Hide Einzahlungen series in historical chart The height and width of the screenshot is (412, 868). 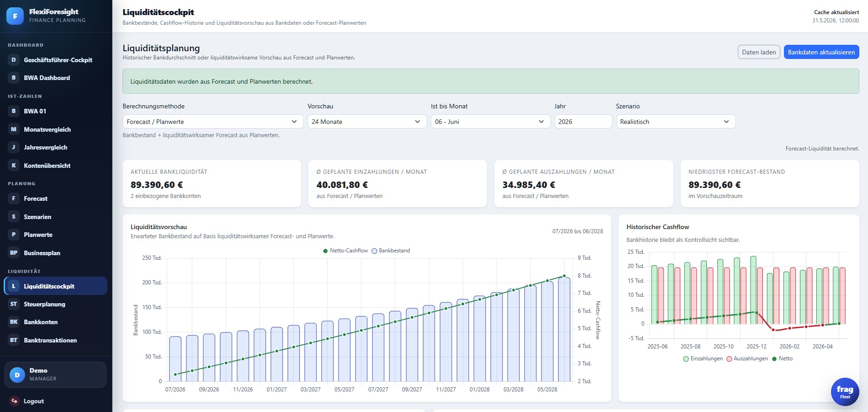pos(703,358)
